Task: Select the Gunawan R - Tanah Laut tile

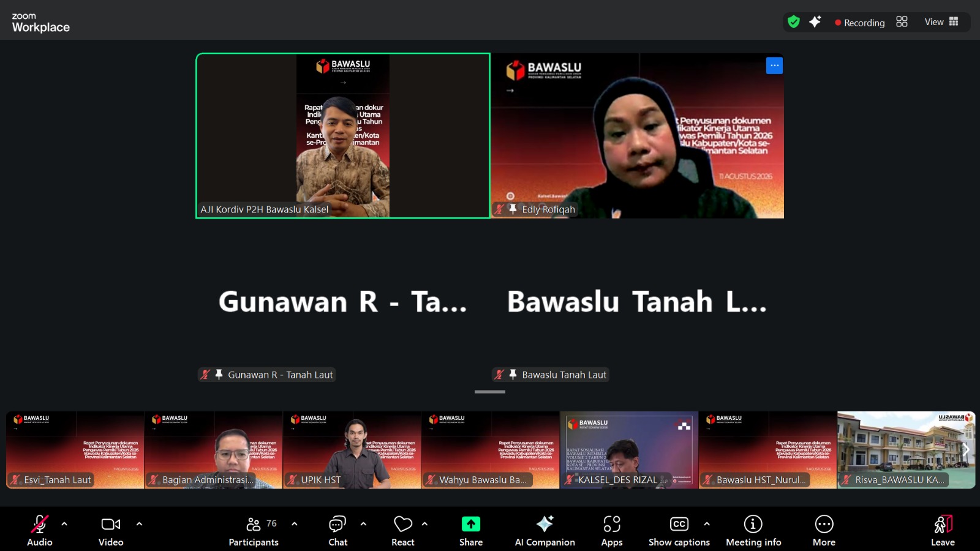Action: pyautogui.click(x=343, y=302)
